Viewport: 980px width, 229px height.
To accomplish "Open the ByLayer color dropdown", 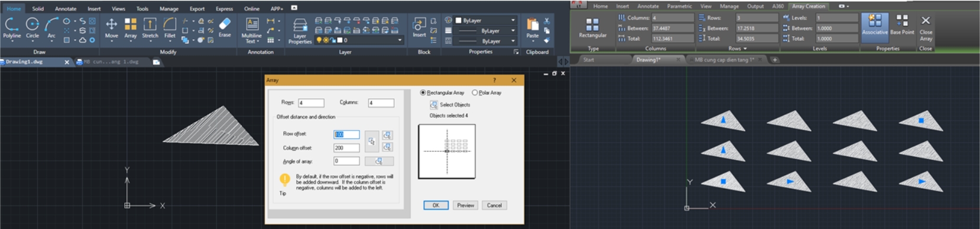I will tap(513, 20).
